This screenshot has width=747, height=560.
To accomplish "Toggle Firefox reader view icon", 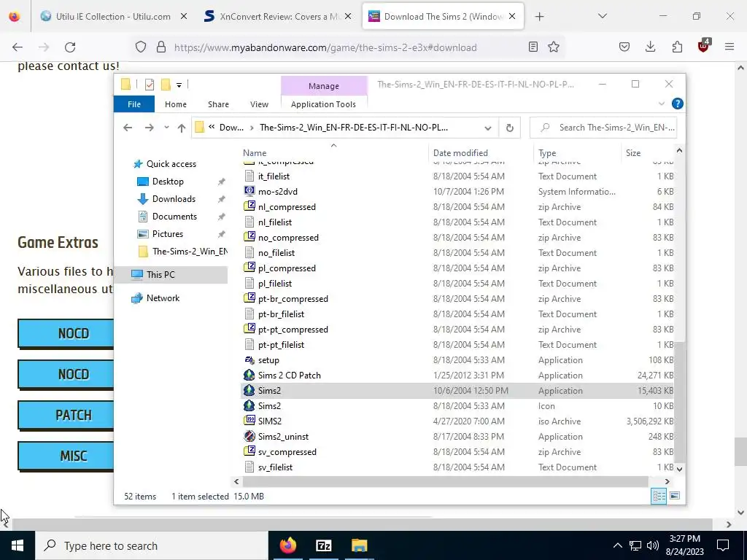I will pyautogui.click(x=533, y=47).
